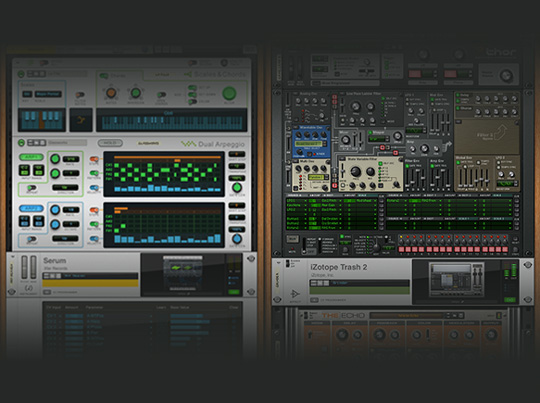Click the yellow arrow icon in Scales panel
This screenshot has width=540, height=403.
pyautogui.click(x=81, y=120)
